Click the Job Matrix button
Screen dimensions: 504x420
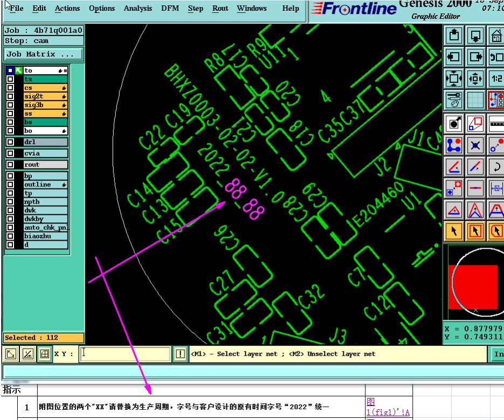(44, 54)
